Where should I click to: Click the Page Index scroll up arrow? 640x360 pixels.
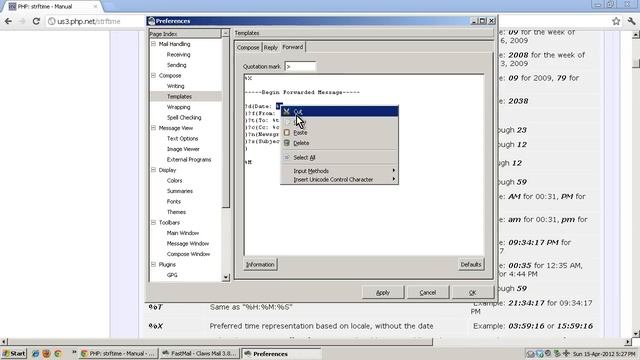226,33
